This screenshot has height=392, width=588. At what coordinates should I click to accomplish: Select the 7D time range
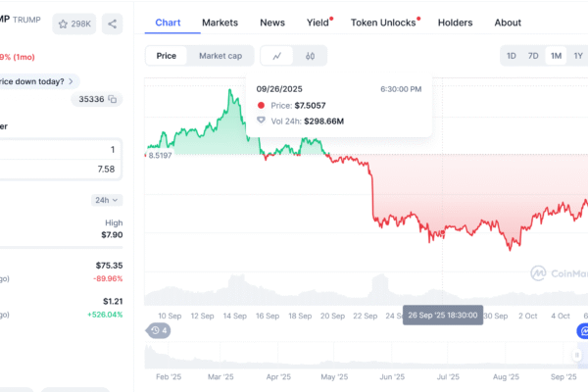click(x=533, y=56)
